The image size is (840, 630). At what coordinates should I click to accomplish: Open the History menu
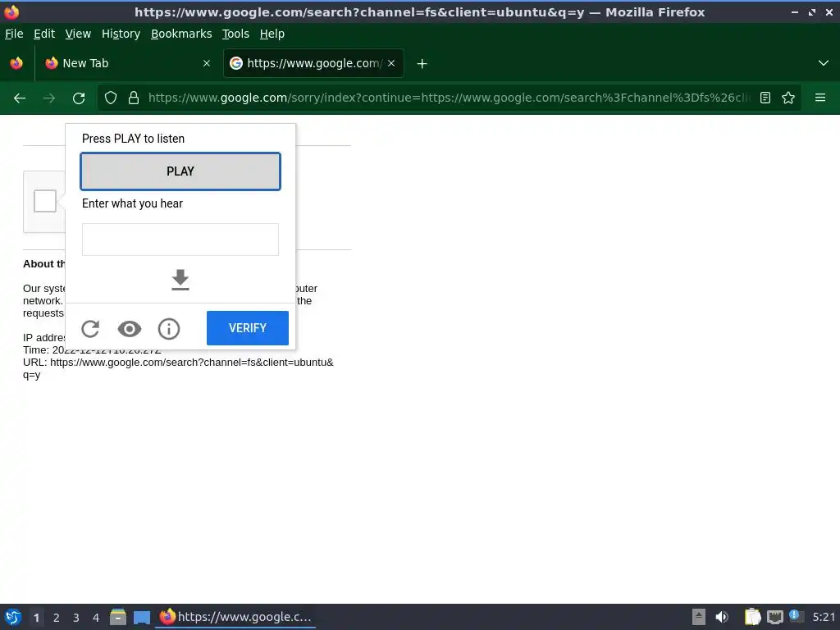coord(121,34)
